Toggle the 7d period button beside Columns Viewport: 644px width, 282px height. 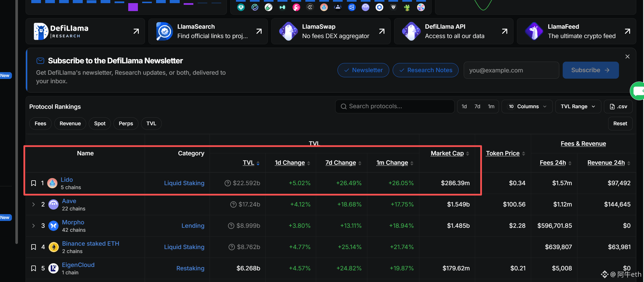pos(477,106)
